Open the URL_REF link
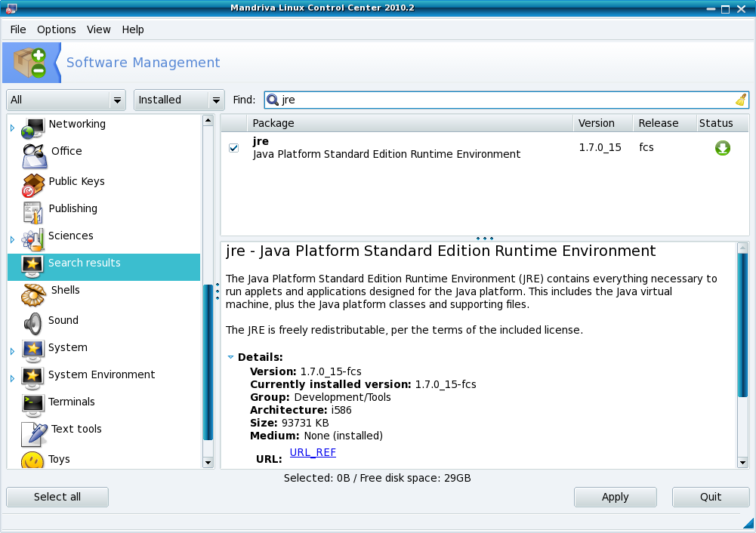Viewport: 756px width, 533px height. [x=313, y=452]
